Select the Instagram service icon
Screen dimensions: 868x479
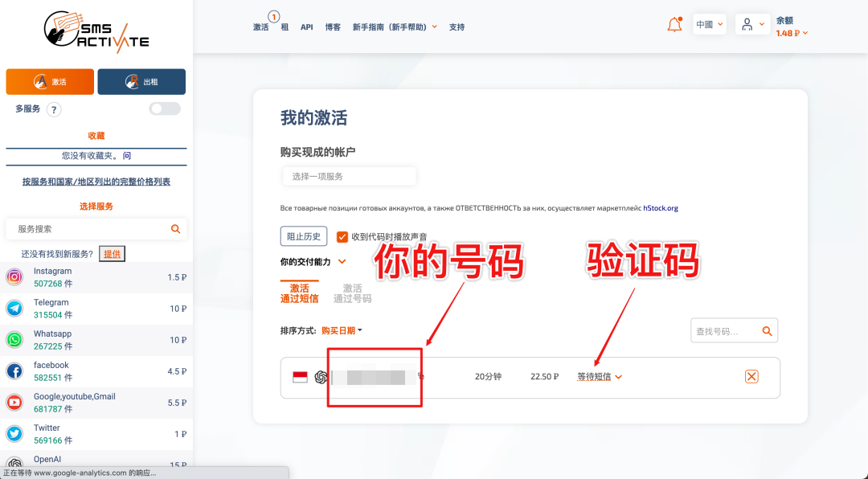pyautogui.click(x=14, y=276)
